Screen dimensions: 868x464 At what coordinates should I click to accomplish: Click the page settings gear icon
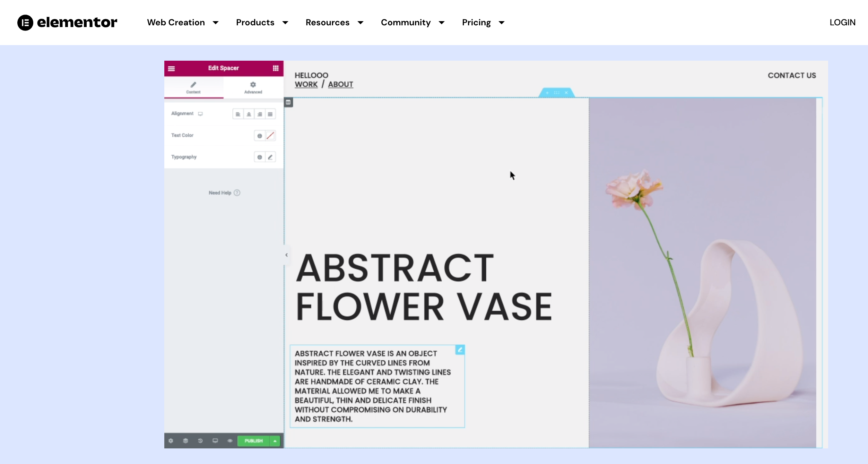171,441
